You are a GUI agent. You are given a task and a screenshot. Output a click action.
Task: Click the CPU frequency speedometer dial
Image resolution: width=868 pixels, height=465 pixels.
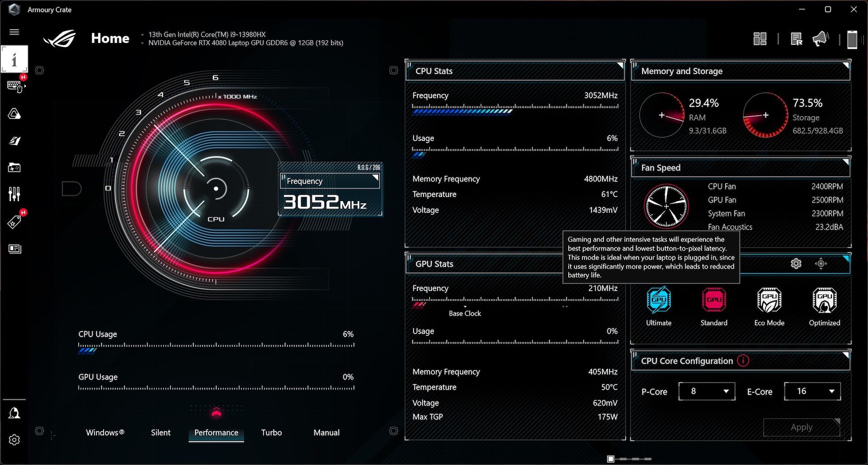(216, 188)
